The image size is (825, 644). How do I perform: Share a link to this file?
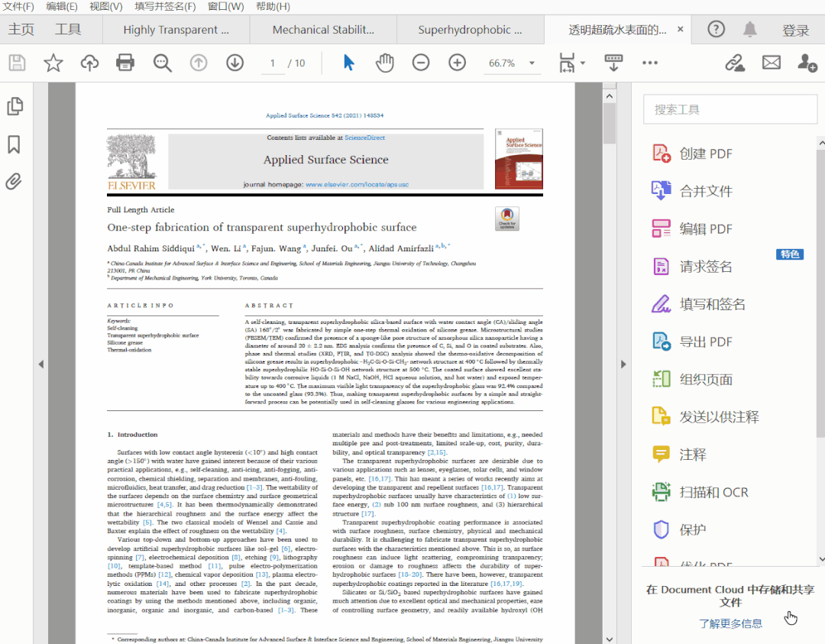coord(735,63)
